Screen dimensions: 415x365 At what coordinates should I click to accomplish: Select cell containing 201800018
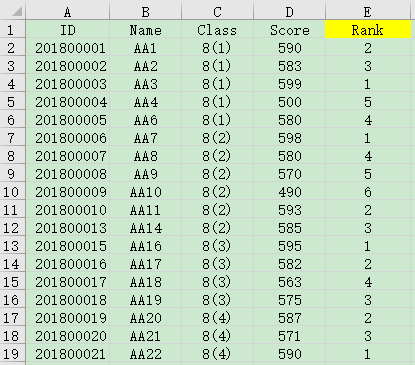68,300
